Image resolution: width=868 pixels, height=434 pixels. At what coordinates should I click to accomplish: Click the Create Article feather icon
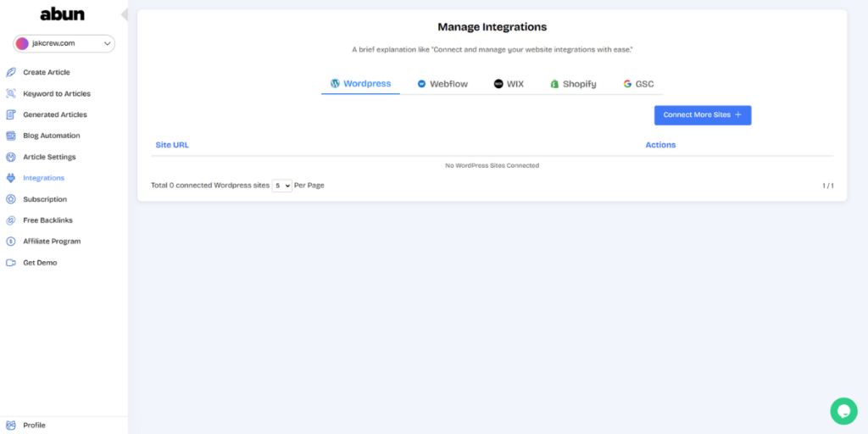click(x=10, y=73)
